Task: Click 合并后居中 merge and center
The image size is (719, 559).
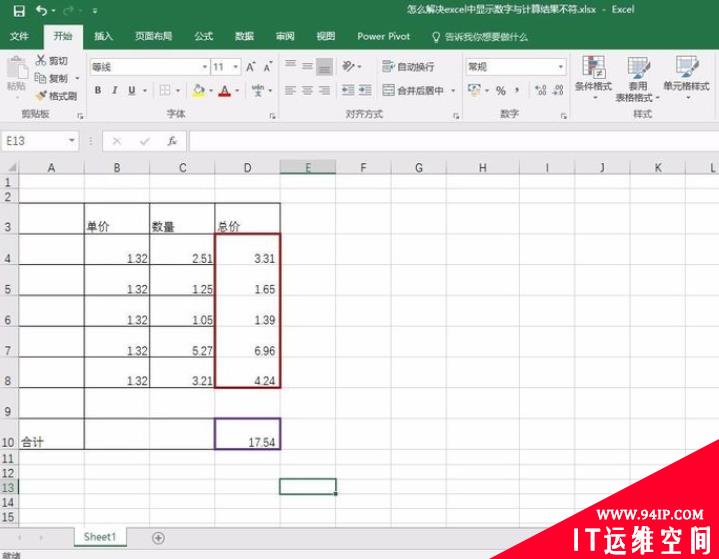Action: pos(413,90)
